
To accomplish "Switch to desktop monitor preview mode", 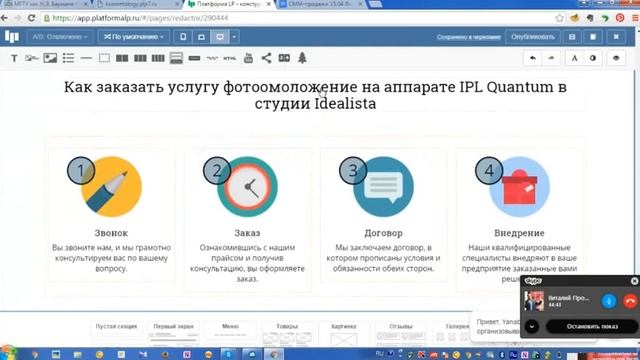I will (220, 37).
